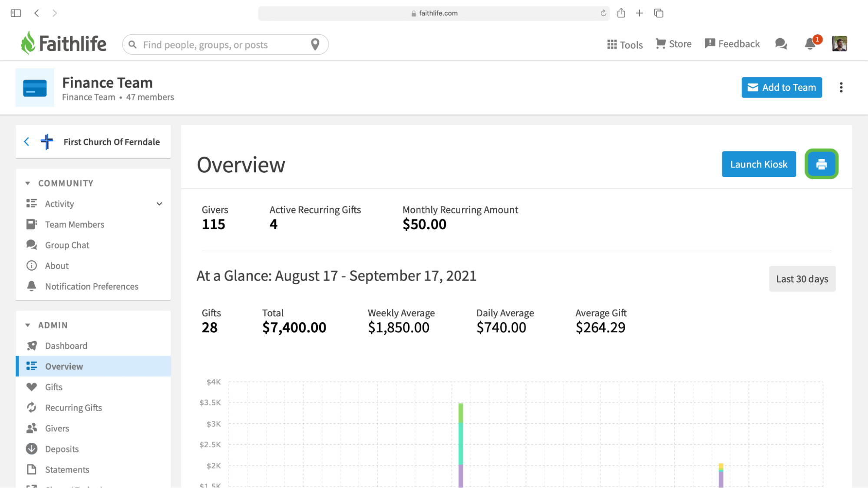Open First Church Of Ferndale link
The height and width of the screenshot is (488, 868).
click(x=112, y=142)
